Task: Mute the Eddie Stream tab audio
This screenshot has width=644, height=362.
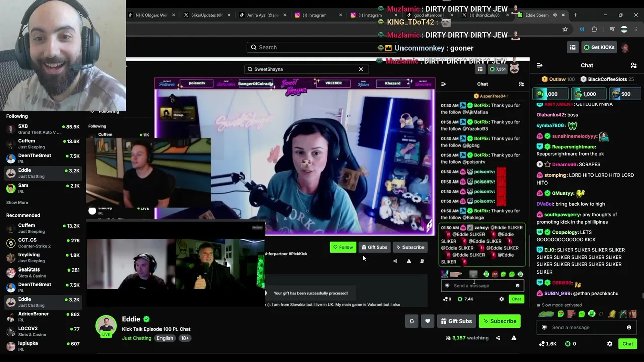Action: coord(555,15)
